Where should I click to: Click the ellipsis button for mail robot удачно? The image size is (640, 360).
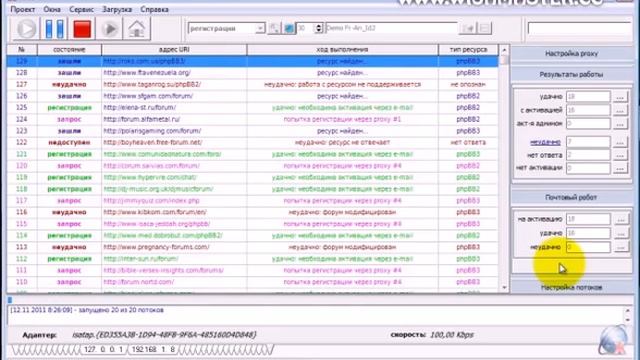coord(621,233)
